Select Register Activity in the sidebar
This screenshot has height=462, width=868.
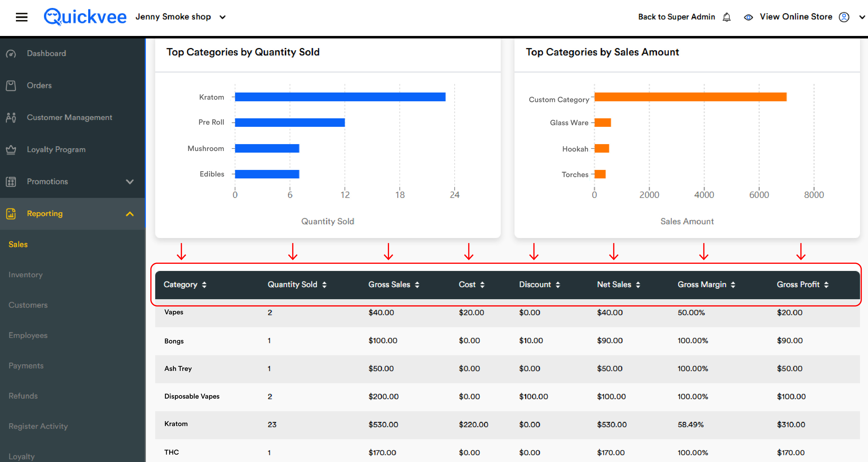coord(38,426)
